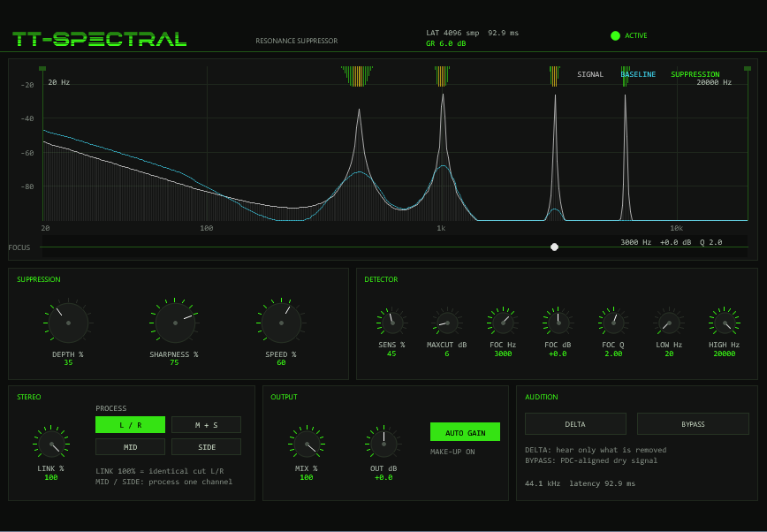Click the HIGH Hz knob
Image resolution: width=767 pixels, height=532 pixels.
725,323
